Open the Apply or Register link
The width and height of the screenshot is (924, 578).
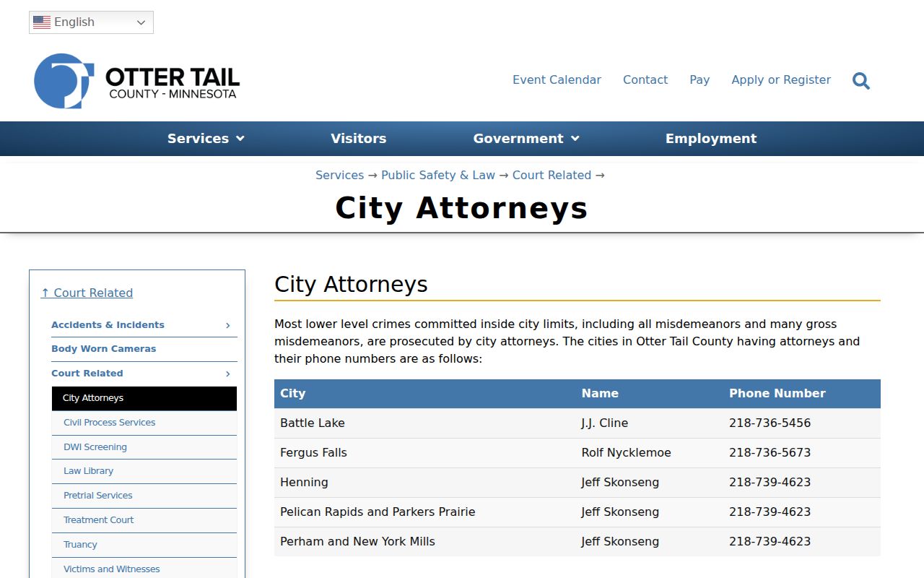(781, 80)
